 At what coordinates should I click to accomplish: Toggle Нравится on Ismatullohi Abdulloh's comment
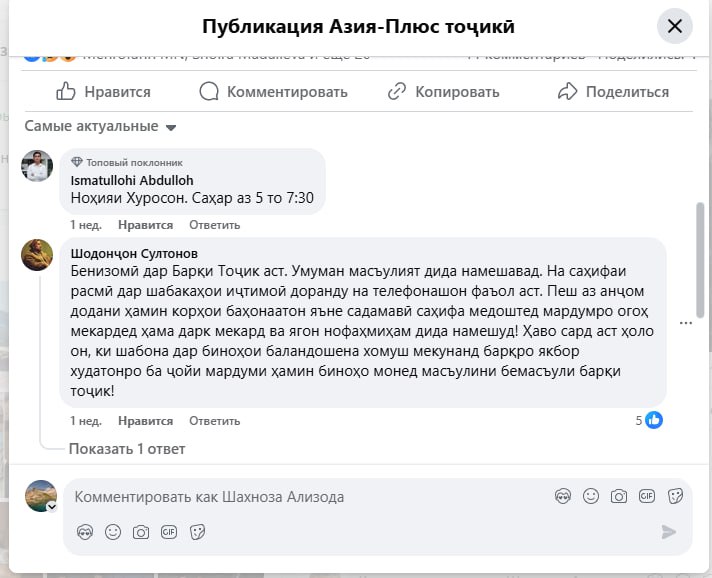pos(145,225)
